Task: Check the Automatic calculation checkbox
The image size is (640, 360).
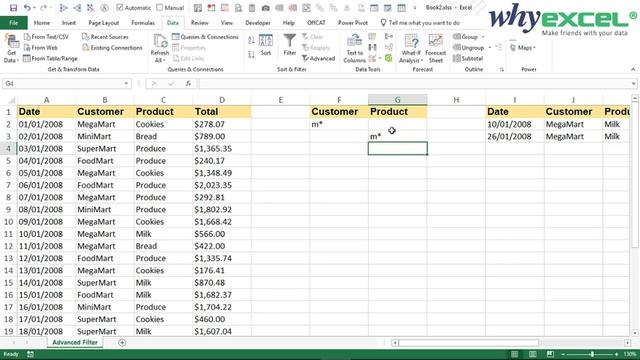Action: coord(120,7)
